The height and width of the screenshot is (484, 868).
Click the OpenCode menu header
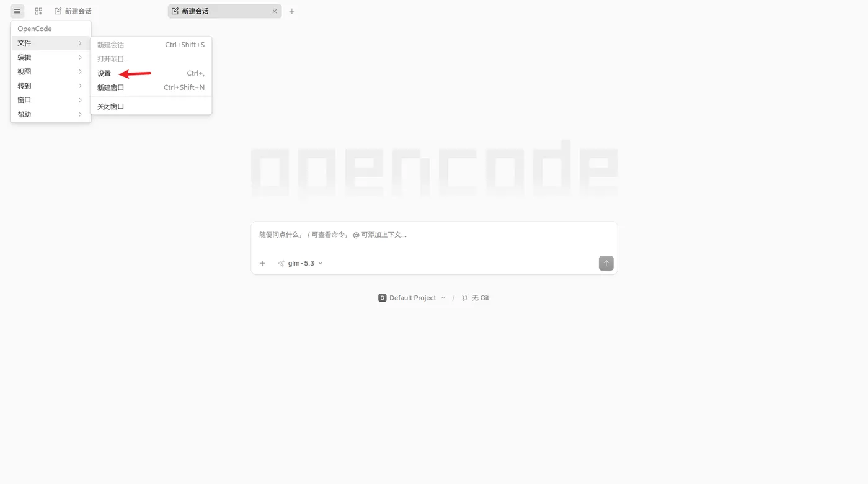[35, 29]
